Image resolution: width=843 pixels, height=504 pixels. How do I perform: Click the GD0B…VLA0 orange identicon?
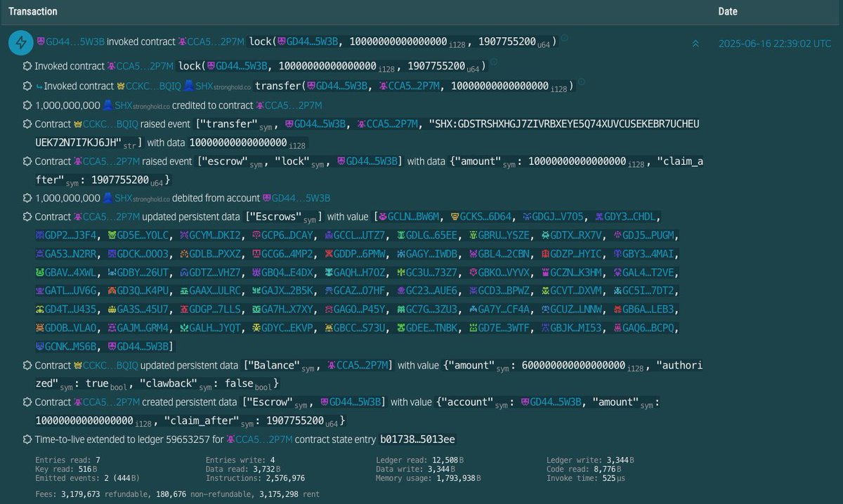(41, 328)
